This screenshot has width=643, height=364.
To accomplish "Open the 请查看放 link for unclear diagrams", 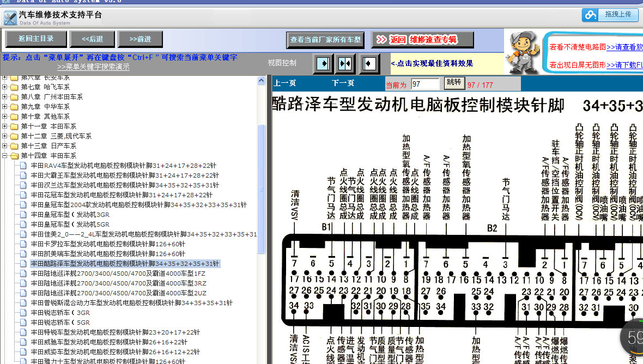I will point(624,47).
